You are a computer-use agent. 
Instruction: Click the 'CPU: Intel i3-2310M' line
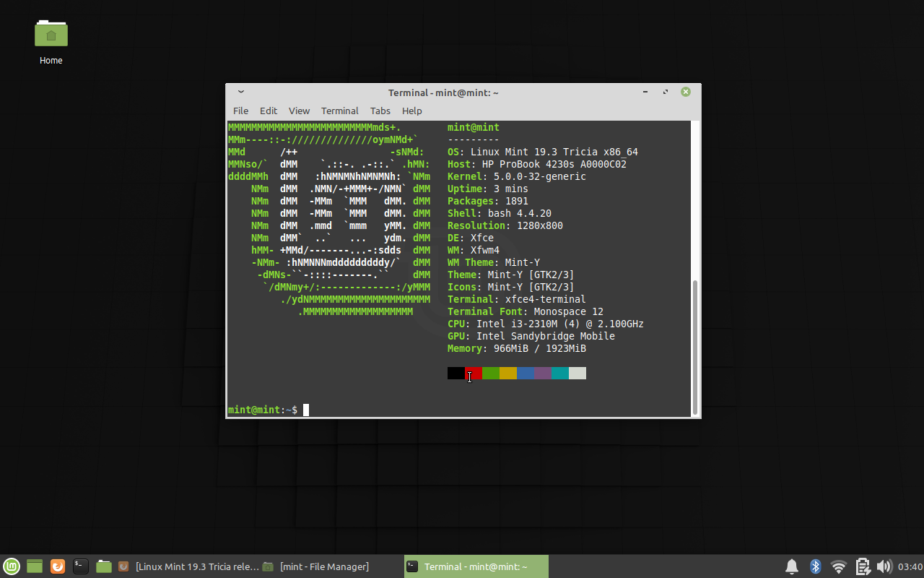546,324
